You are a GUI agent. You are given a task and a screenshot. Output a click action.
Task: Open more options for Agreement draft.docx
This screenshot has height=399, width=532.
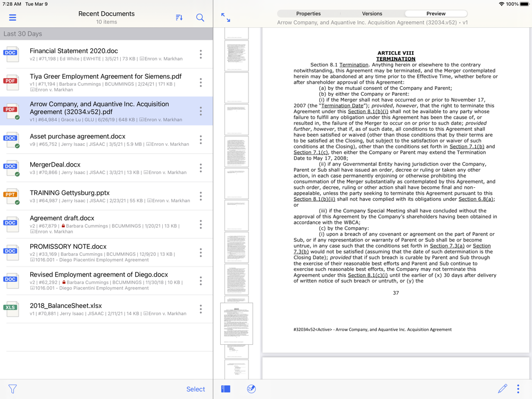pyautogui.click(x=201, y=225)
